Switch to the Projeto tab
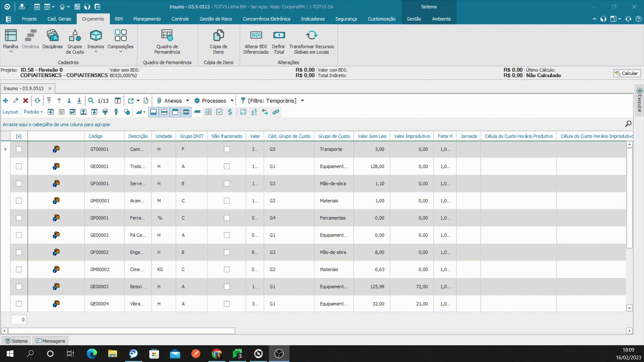Screen dimensions: 644x362 pyautogui.click(x=29, y=19)
